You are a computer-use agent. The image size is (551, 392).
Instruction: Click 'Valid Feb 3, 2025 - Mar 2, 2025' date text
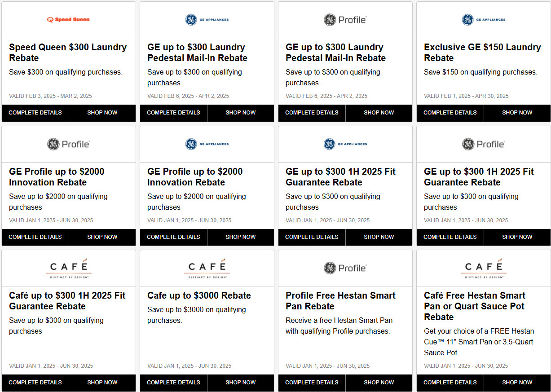[x=50, y=96]
